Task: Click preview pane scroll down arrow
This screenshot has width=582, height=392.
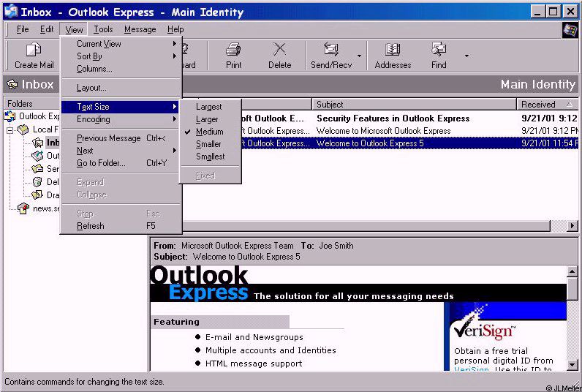Action: point(572,364)
